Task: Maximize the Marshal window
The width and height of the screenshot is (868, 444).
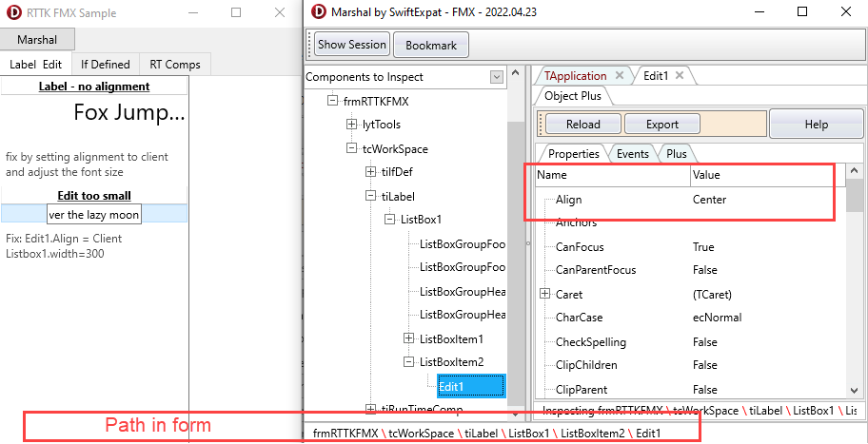Action: pos(801,11)
